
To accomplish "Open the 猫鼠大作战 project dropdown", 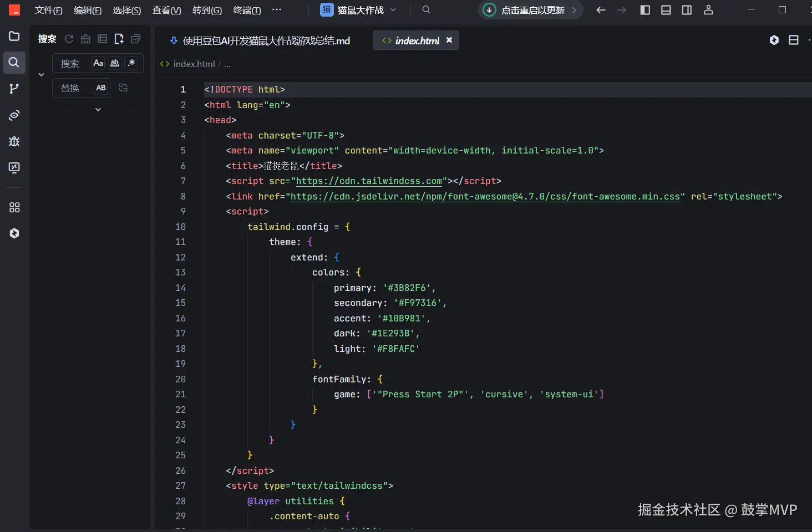I will coord(359,10).
